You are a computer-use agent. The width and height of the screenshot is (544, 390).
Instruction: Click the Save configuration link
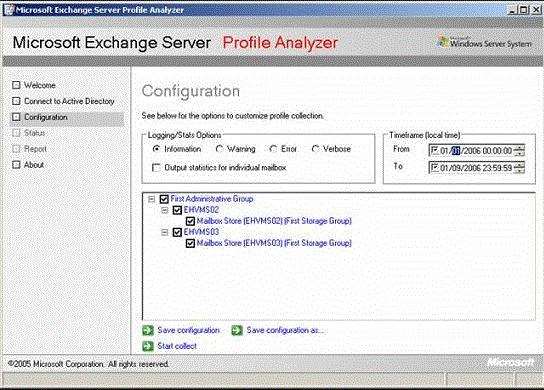click(x=188, y=330)
